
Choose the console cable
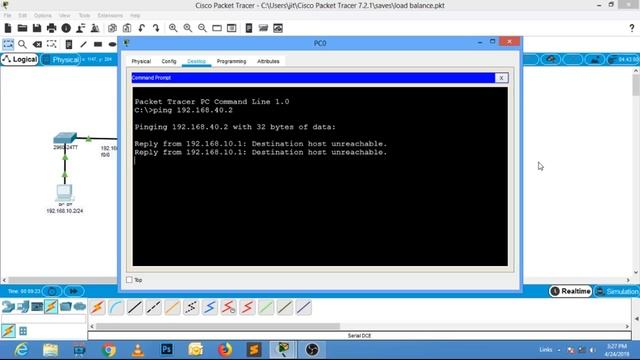pyautogui.click(x=116, y=307)
